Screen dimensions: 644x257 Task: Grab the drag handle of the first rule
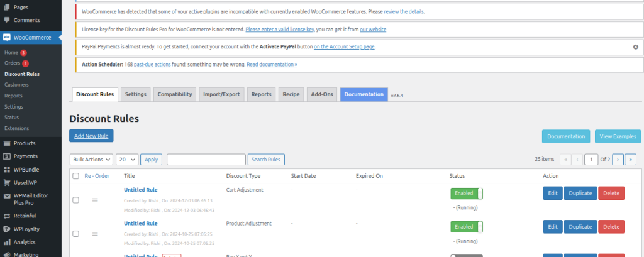[x=95, y=200]
